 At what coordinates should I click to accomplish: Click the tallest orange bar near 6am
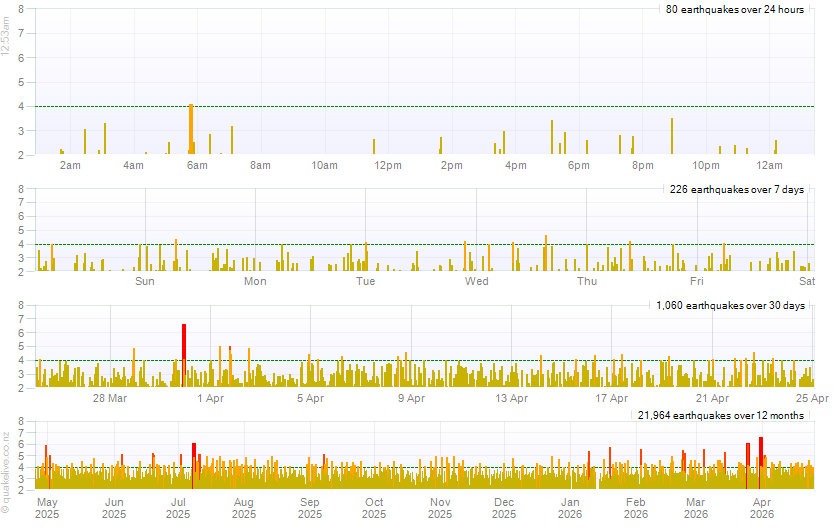[x=190, y=128]
